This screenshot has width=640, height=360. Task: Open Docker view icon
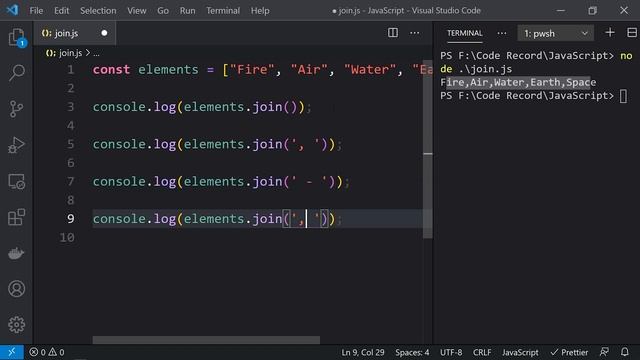pyautogui.click(x=17, y=253)
